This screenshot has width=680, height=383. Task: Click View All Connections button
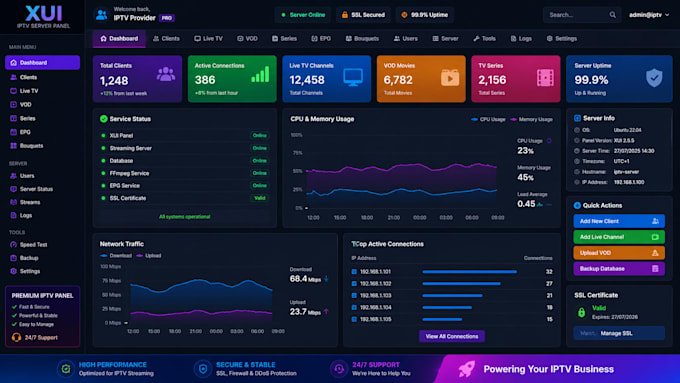[451, 336]
